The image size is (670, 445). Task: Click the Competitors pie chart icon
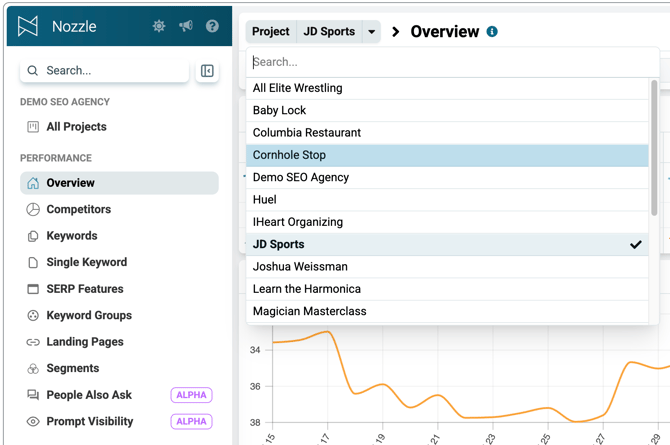pos(33,209)
